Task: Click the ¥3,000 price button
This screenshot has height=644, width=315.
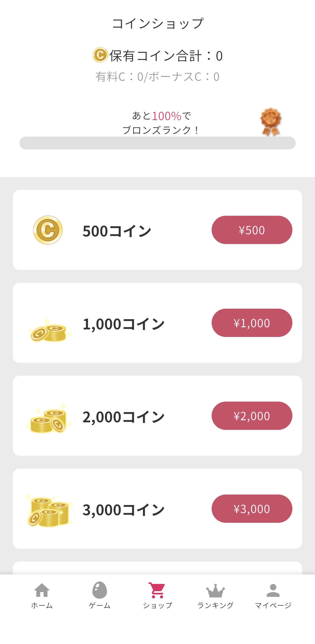Action: [x=252, y=509]
